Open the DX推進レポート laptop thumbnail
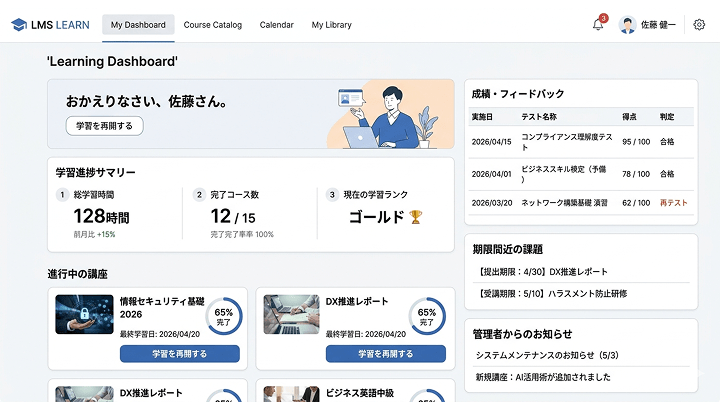 click(x=291, y=314)
